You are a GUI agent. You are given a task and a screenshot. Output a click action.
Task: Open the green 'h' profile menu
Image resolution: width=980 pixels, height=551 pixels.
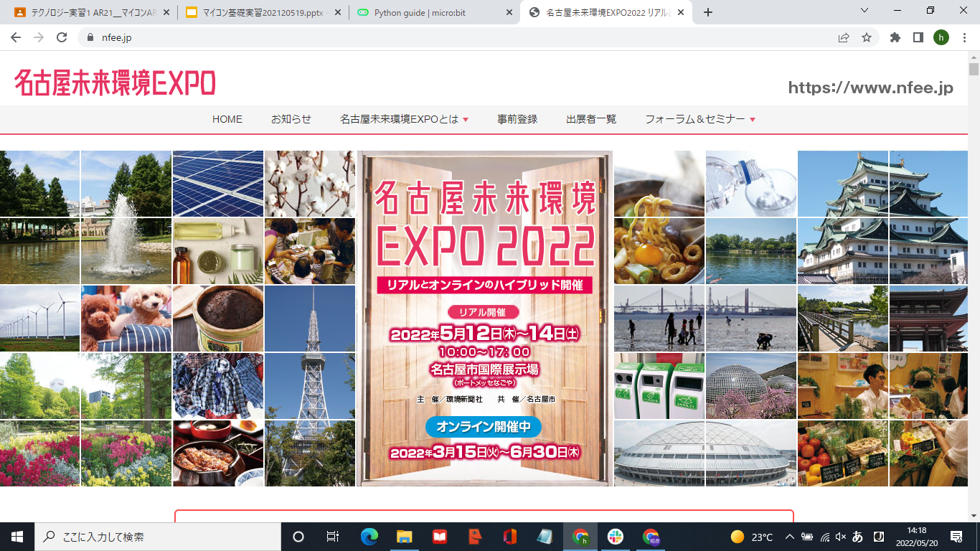click(941, 37)
